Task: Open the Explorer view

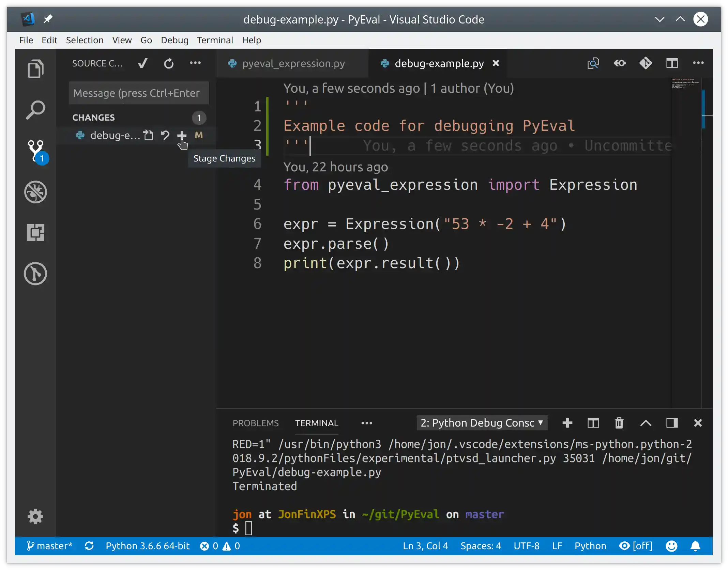Action: click(36, 69)
